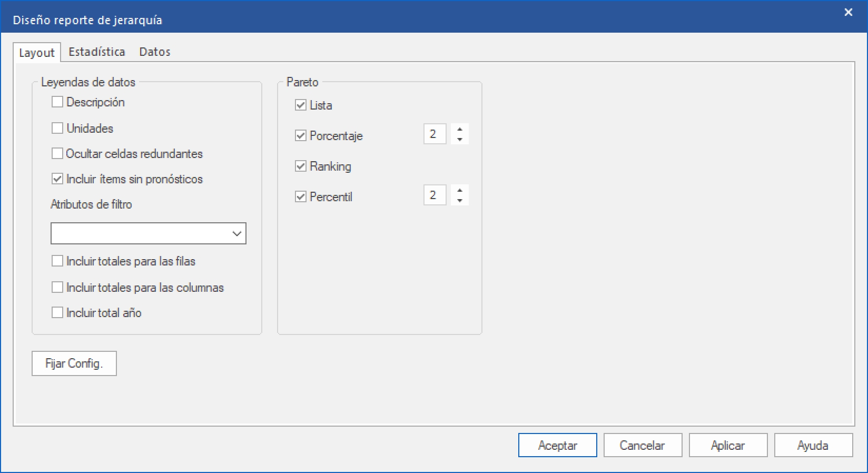This screenshot has height=473, width=868.
Task: Click the Porcentaje decimals number field
Action: pos(435,134)
